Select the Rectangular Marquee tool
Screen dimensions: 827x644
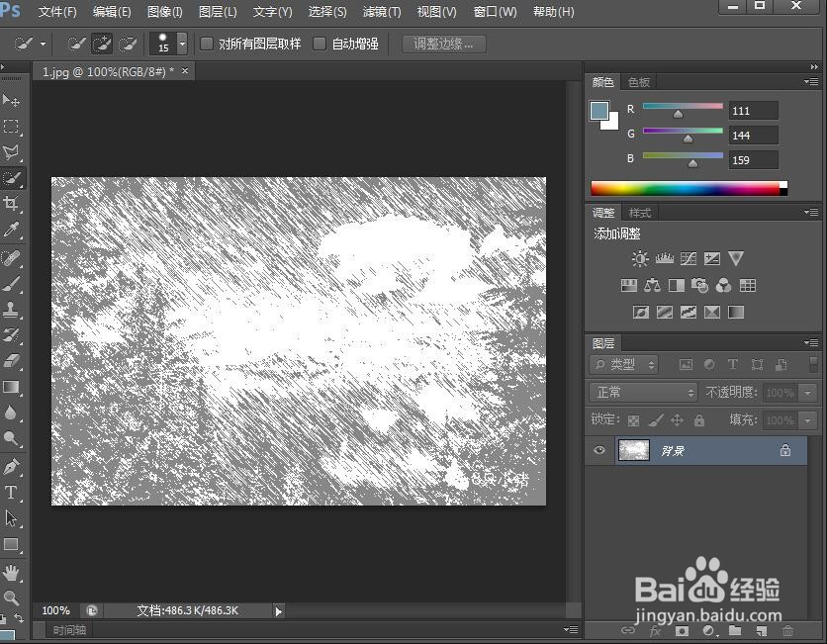click(x=11, y=126)
